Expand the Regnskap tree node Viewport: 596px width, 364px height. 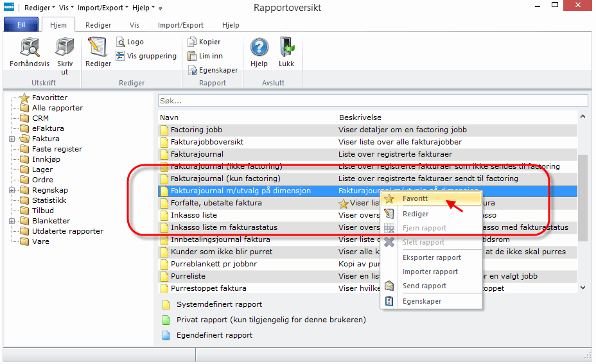click(x=12, y=190)
